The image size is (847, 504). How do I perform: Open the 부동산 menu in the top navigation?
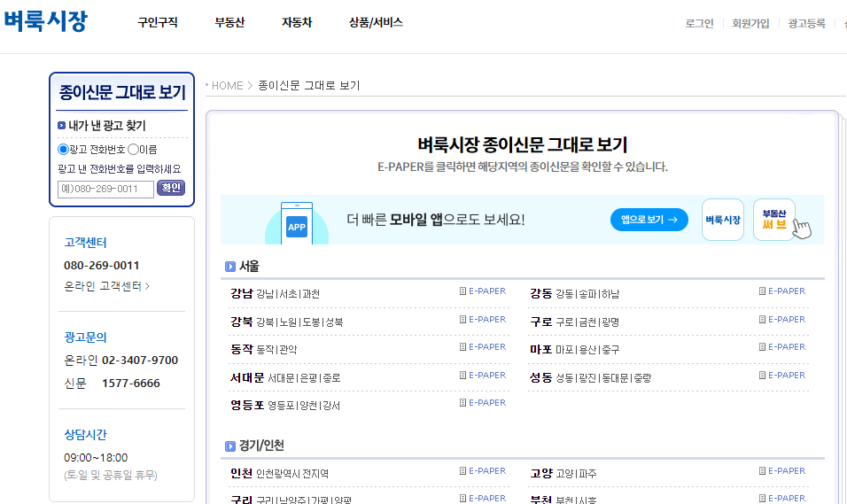point(229,23)
